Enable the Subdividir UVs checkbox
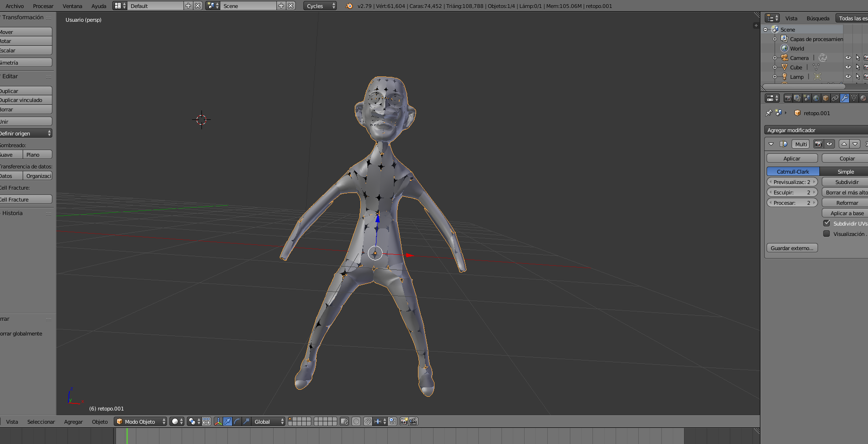The image size is (868, 444). [x=826, y=223]
